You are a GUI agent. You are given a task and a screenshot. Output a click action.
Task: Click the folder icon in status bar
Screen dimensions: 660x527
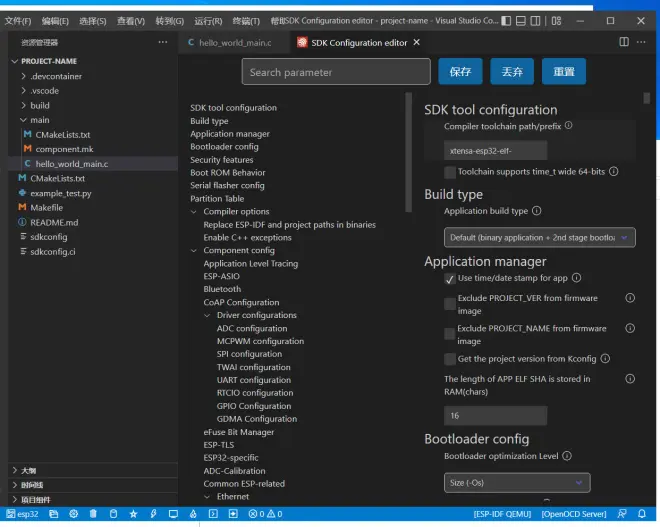click(53, 514)
